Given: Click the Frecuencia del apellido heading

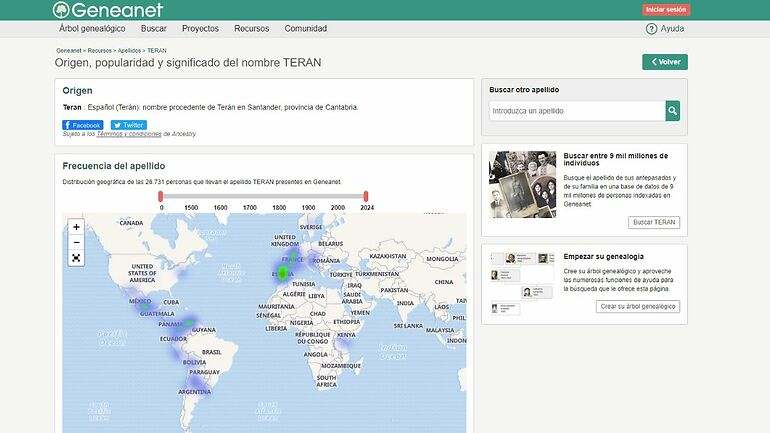Looking at the screenshot, I should click(x=113, y=166).
